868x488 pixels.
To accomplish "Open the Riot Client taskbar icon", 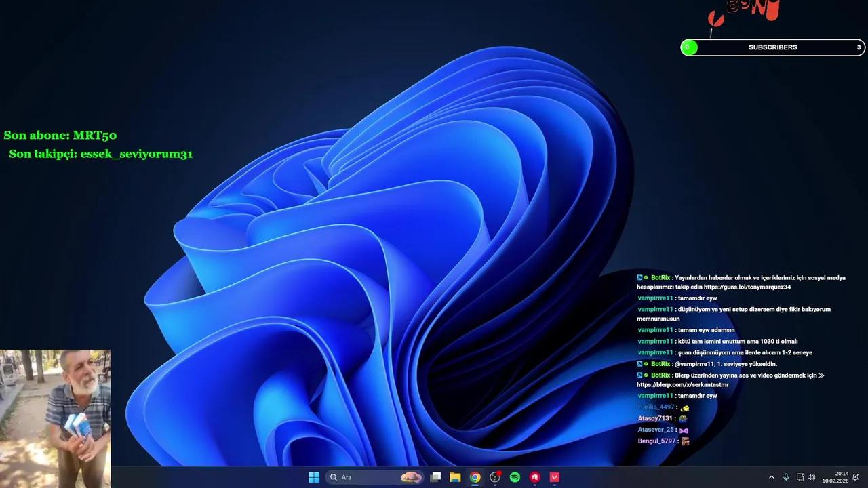I will (535, 477).
